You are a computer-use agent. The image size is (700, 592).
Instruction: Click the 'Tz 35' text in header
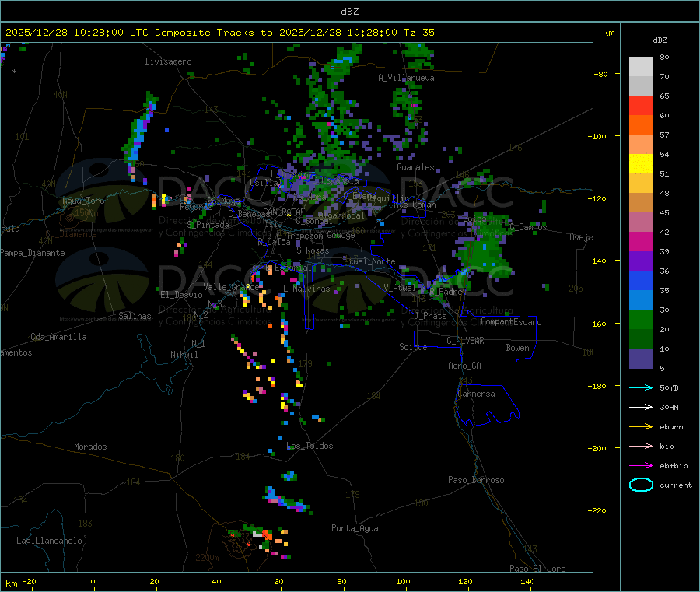pyautogui.click(x=418, y=33)
